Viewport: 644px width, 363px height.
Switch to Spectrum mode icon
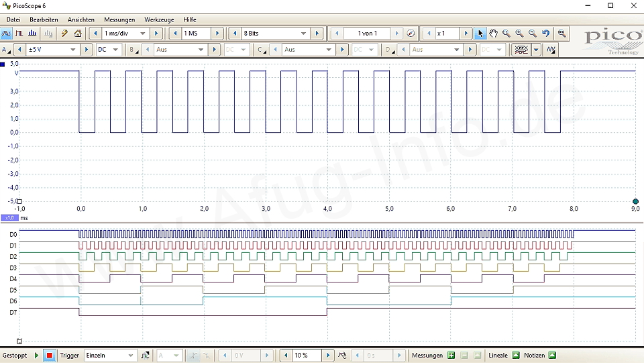click(32, 34)
